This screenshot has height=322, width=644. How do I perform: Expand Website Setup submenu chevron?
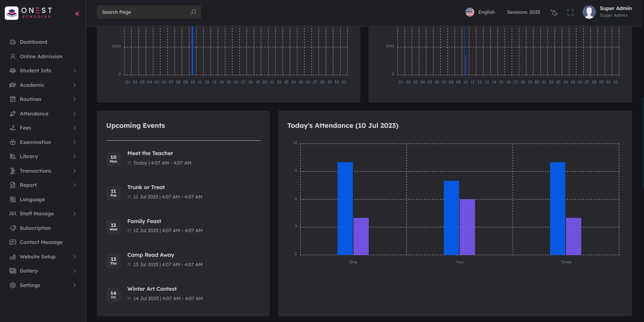[74, 257]
